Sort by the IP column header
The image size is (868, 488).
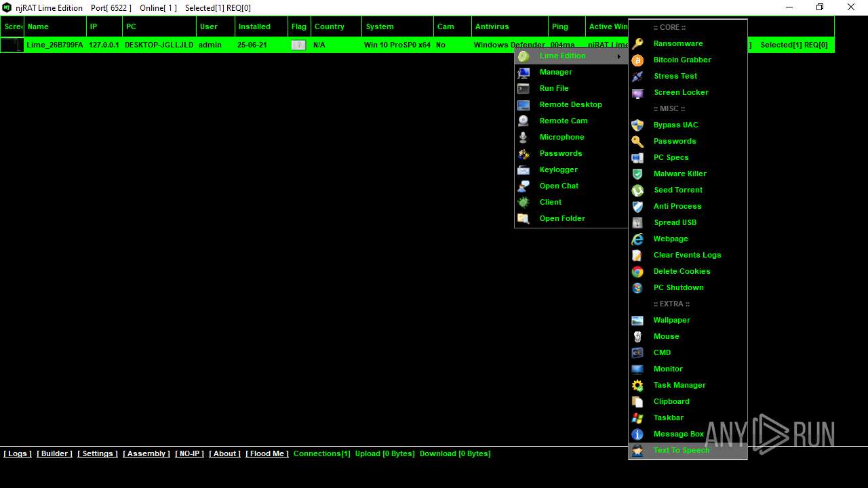104,26
